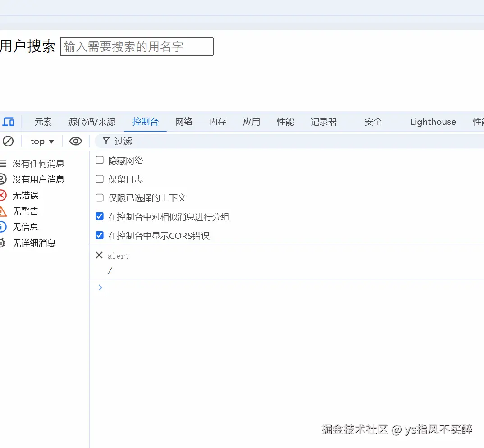Screen dimensions: 484x448
Task: Clear the console with the clear icon
Action: 8,141
